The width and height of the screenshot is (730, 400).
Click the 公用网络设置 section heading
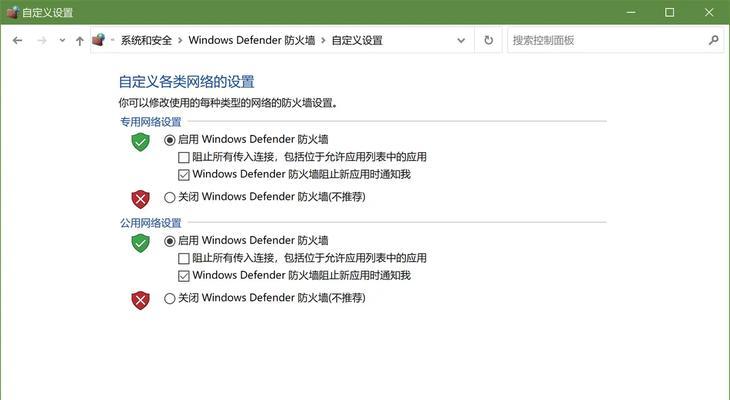pos(151,223)
